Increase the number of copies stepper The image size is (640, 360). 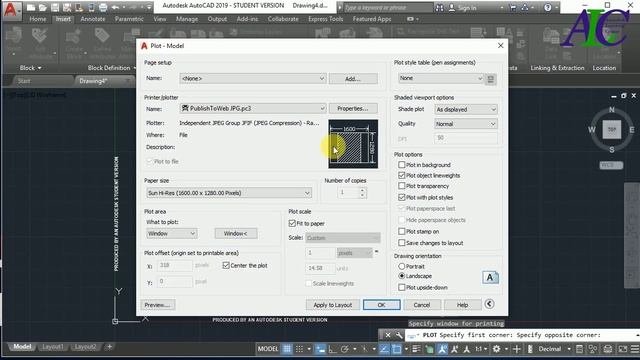pos(362,190)
